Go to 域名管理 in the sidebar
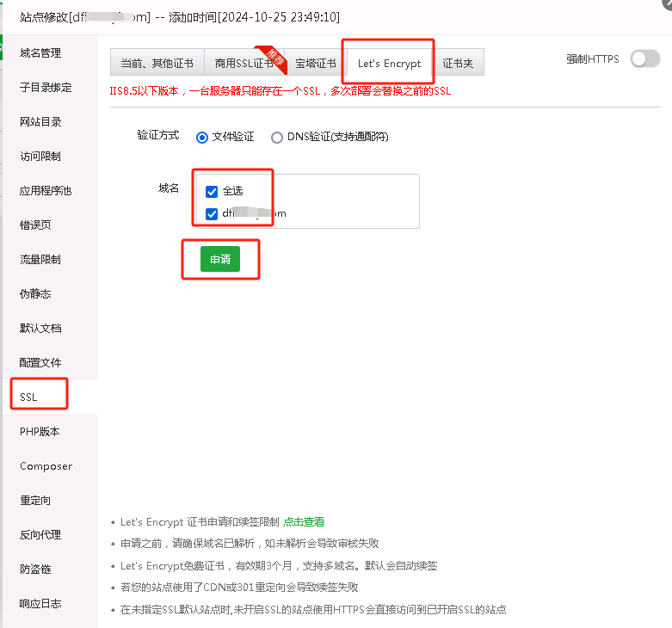 tap(40, 53)
